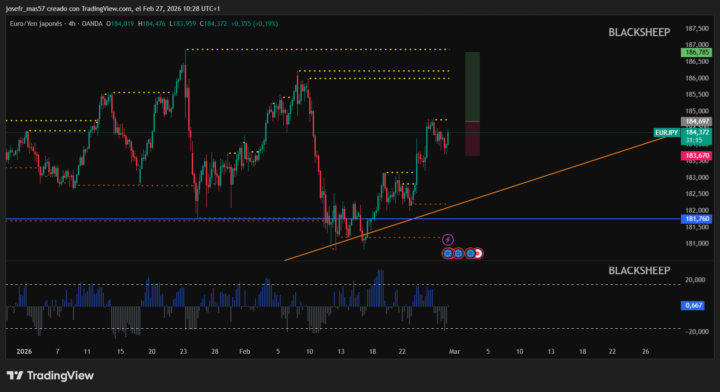The height and width of the screenshot is (392, 720).
Task: Select the green take-profit zone of the long position
Action: tap(472, 87)
